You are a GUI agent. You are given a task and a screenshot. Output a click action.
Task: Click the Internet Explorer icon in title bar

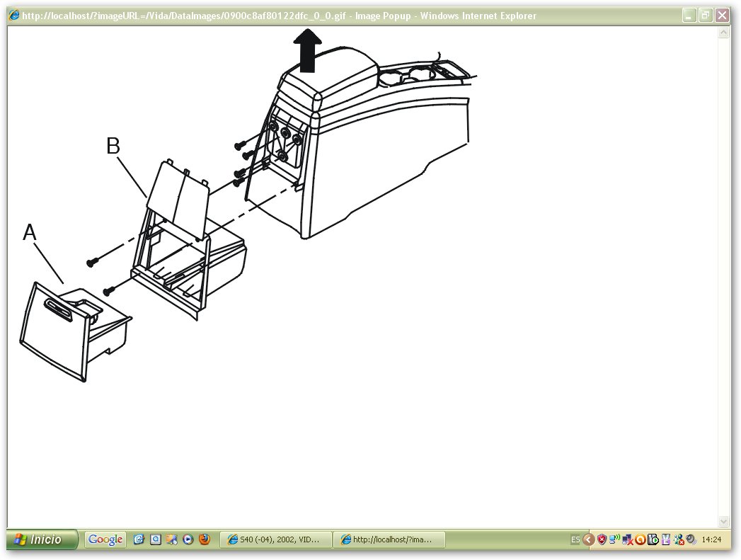click(14, 15)
